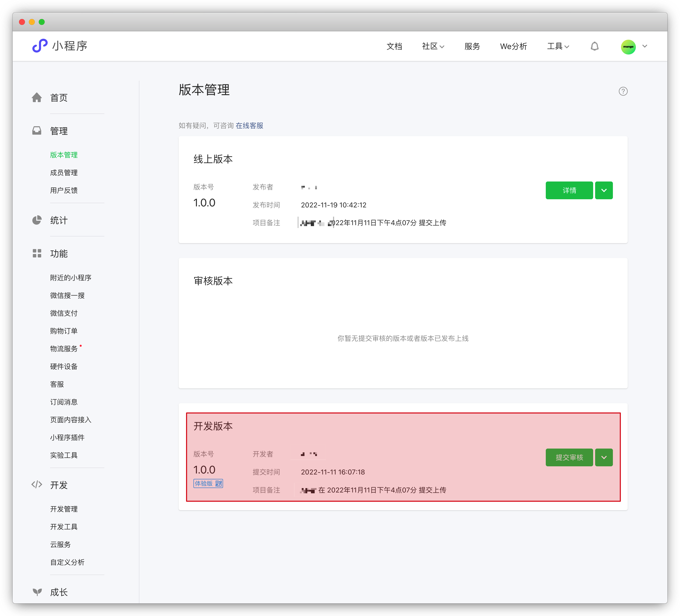
Task: Expand the dropdown next to 提交审核 button
Action: tap(604, 457)
